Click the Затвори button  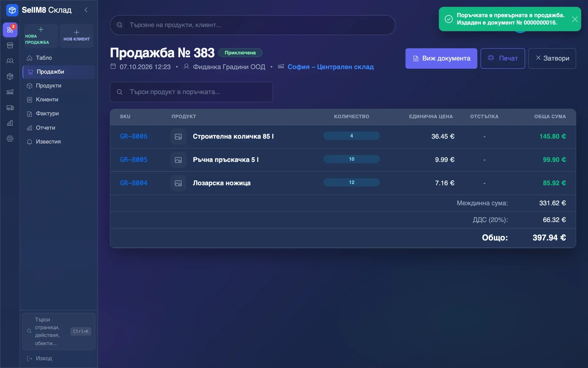click(552, 58)
